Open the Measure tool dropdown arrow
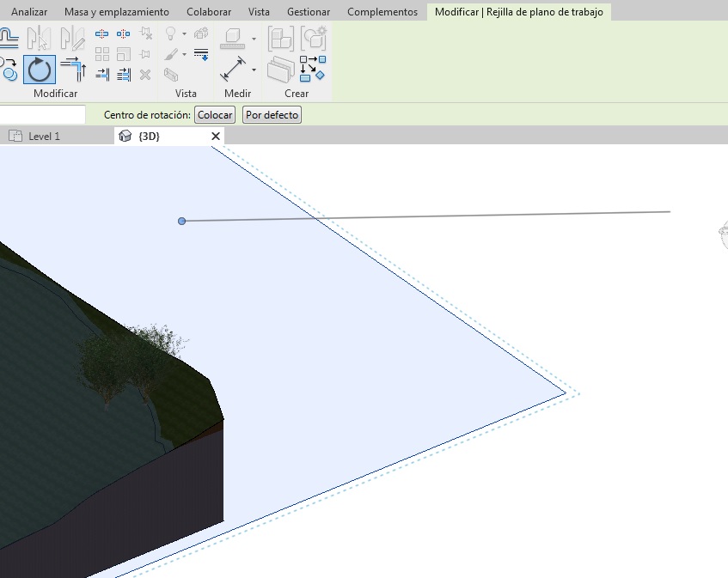Viewport: 728px width, 578px height. (x=254, y=38)
